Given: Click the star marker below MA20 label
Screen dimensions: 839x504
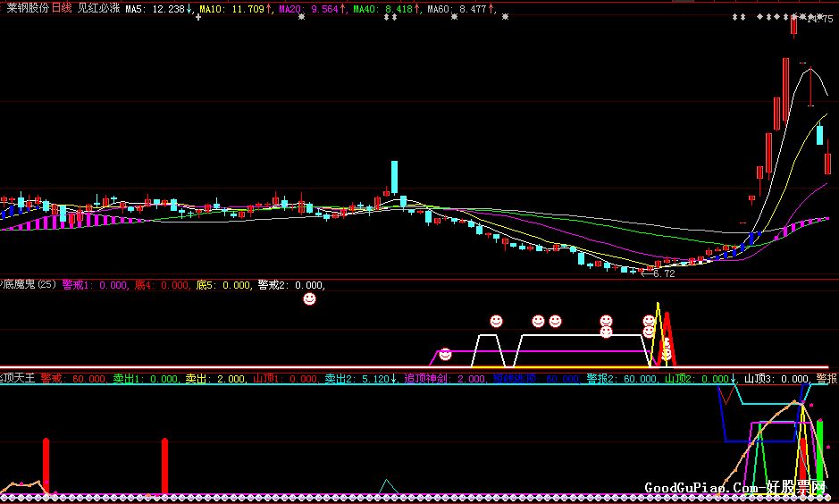Looking at the screenshot, I should point(302,17).
